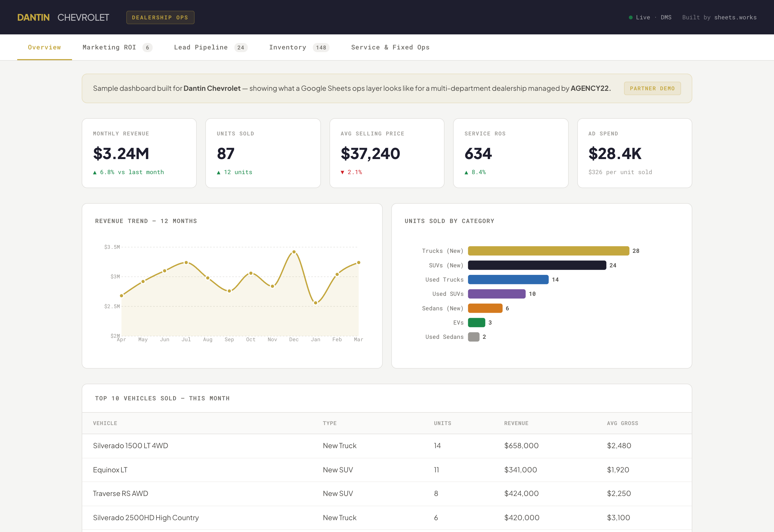Click the EVs green bar
The height and width of the screenshot is (532, 774).
click(476, 323)
